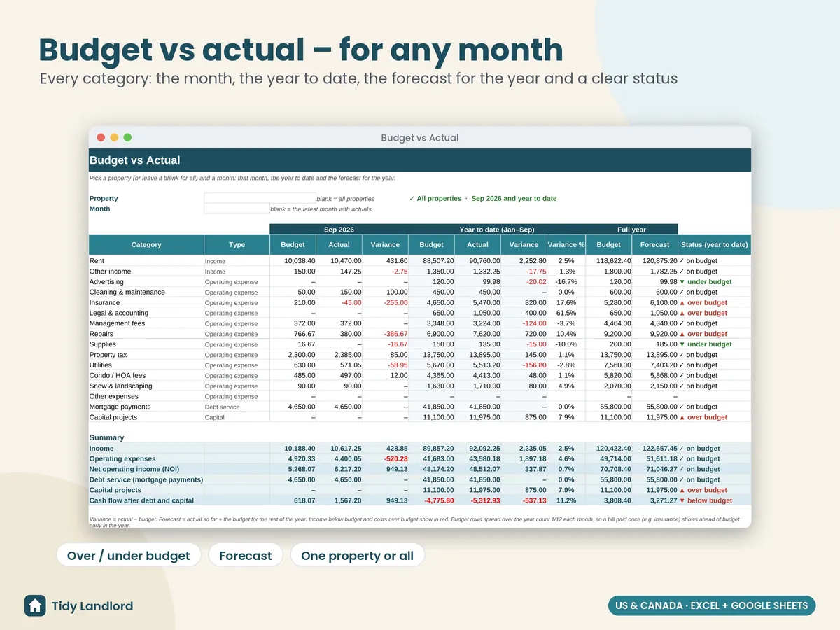Click the "Forecast" pill below the window

click(x=245, y=556)
